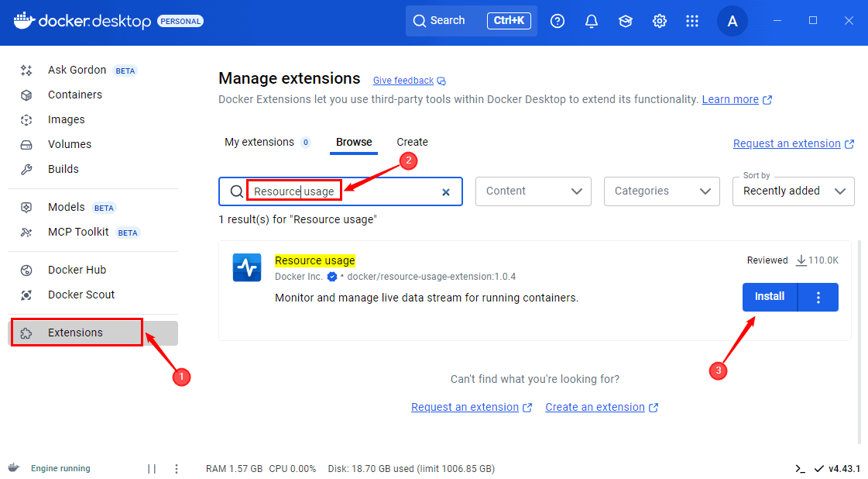The width and height of the screenshot is (868, 479).
Task: Click the Give feedback link
Action: (x=403, y=81)
